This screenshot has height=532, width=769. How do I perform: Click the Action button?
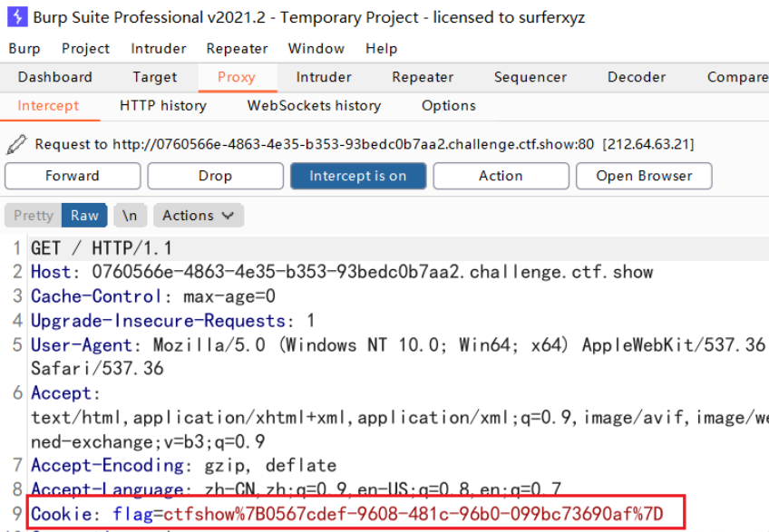point(501,176)
